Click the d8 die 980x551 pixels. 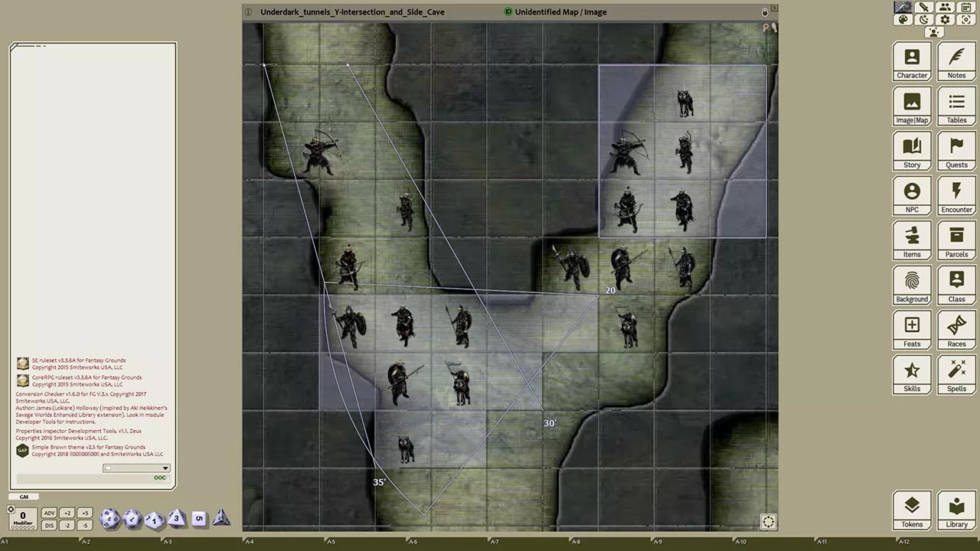pos(177,518)
